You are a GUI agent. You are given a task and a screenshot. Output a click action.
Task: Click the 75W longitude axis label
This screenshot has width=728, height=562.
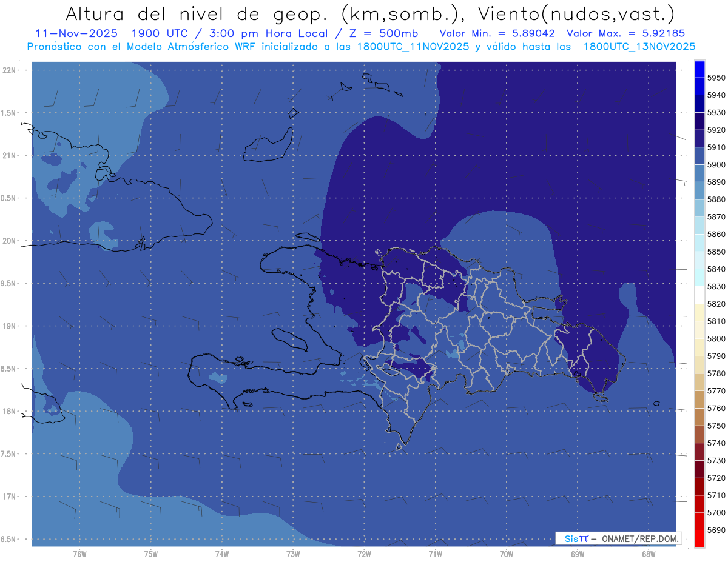151,554
